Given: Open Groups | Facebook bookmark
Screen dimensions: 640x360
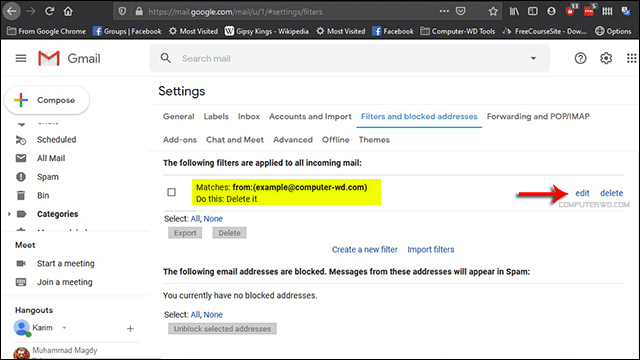Looking at the screenshot, I should pyautogui.click(x=127, y=31).
